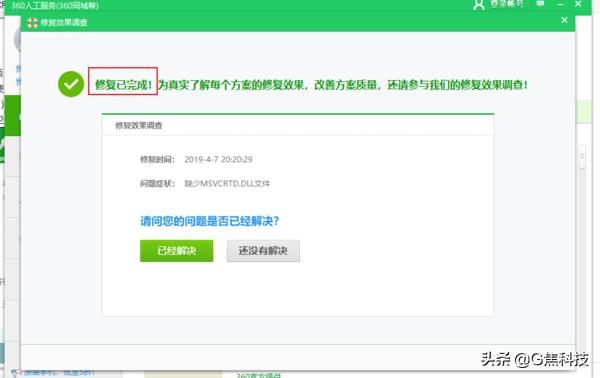Click the login account user icon
The image size is (600, 378).
(x=479, y=4)
